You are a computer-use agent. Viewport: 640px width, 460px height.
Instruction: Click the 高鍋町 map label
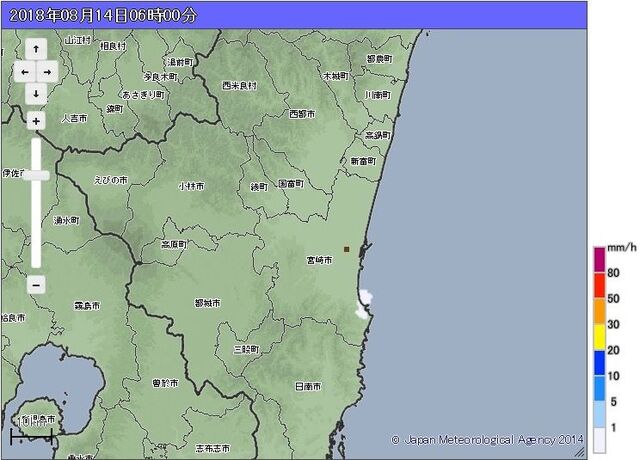(378, 135)
